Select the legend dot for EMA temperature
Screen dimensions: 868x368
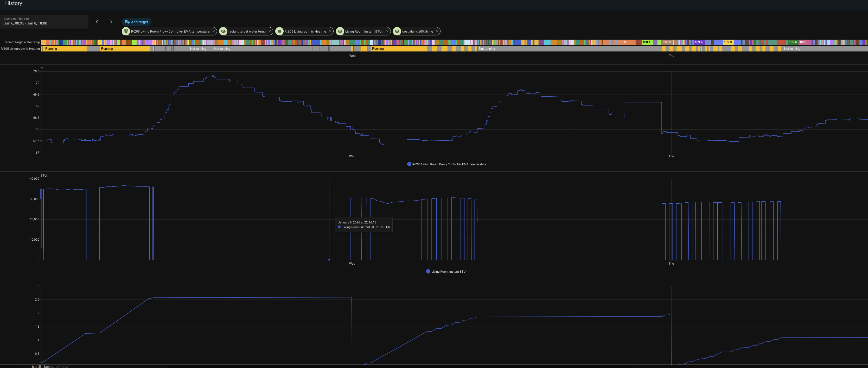(409, 164)
